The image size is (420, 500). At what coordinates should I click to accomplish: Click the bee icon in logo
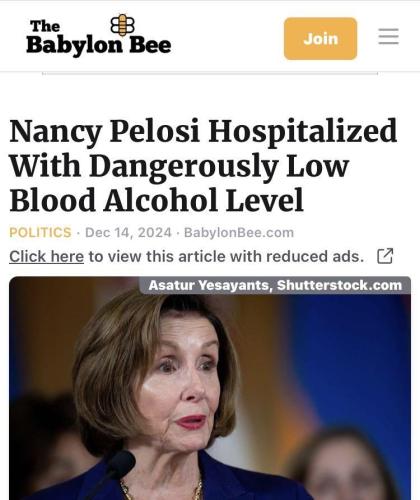tap(122, 25)
